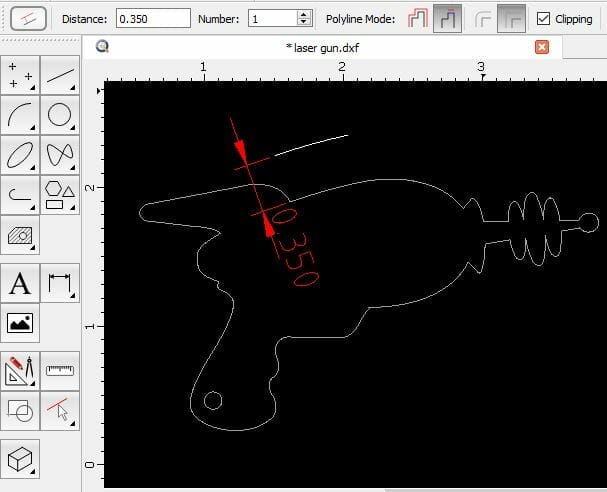
Task: Select the Circle drawing tool
Action: 60,115
